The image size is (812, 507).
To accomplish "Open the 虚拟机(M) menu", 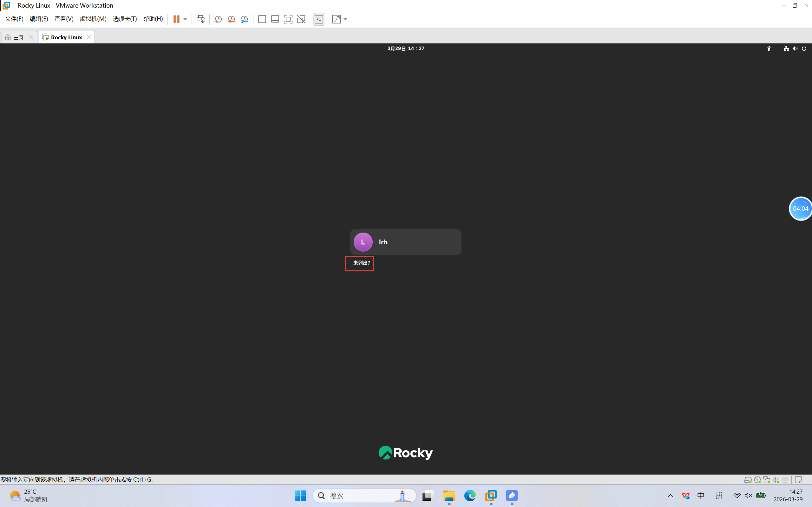I will coord(93,19).
